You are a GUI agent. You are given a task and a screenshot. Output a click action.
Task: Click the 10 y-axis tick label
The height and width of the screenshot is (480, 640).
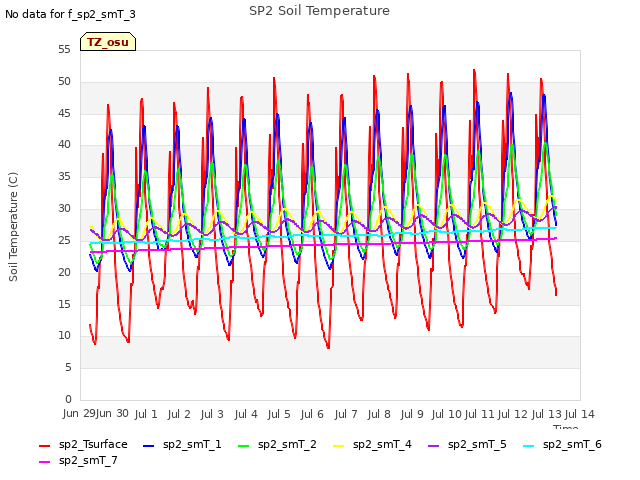click(64, 336)
